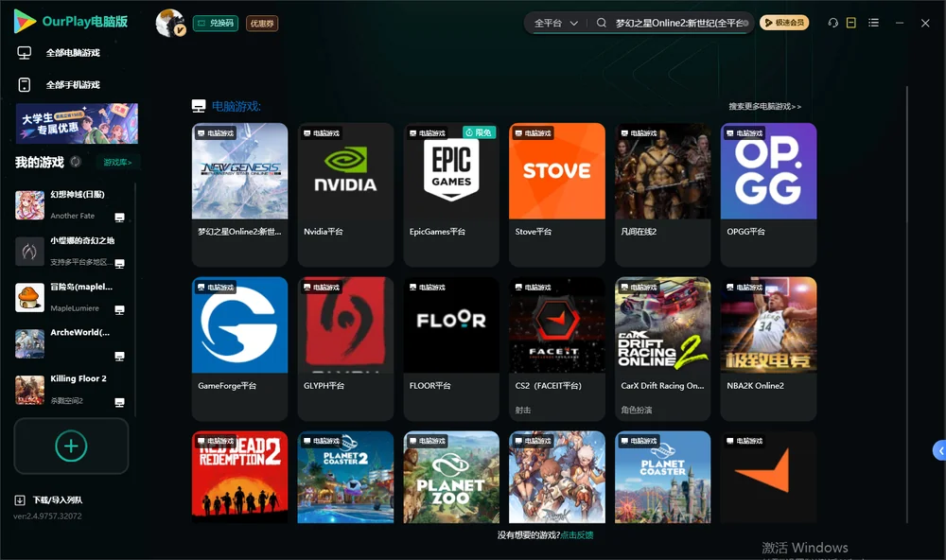Image resolution: width=946 pixels, height=560 pixels.
Task: Click the search magnifier icon
Action: 602,23
